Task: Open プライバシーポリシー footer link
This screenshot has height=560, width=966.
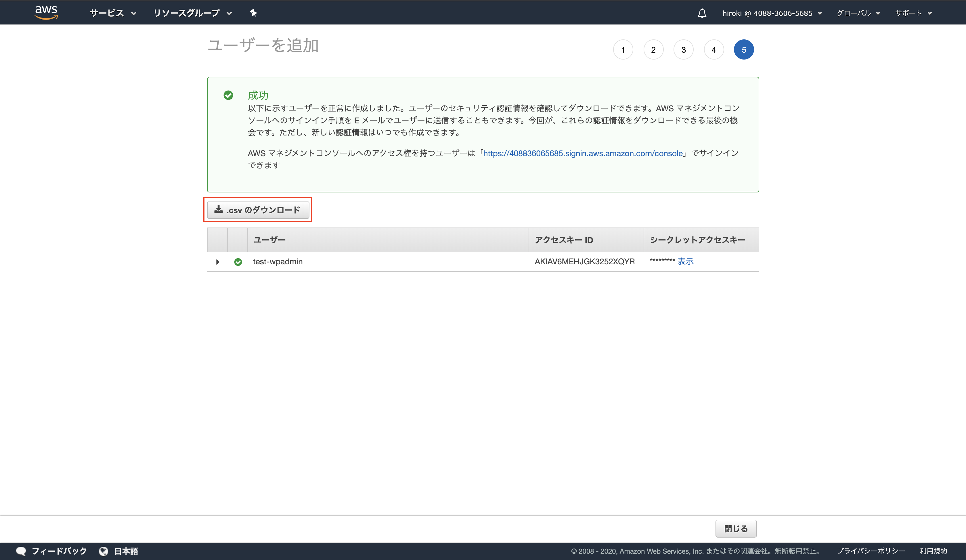Action: 871,551
